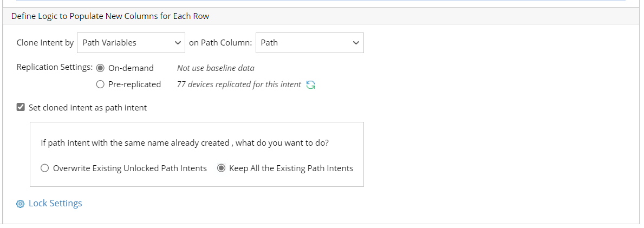Uncheck Set cloned intent as path intent

21,107
